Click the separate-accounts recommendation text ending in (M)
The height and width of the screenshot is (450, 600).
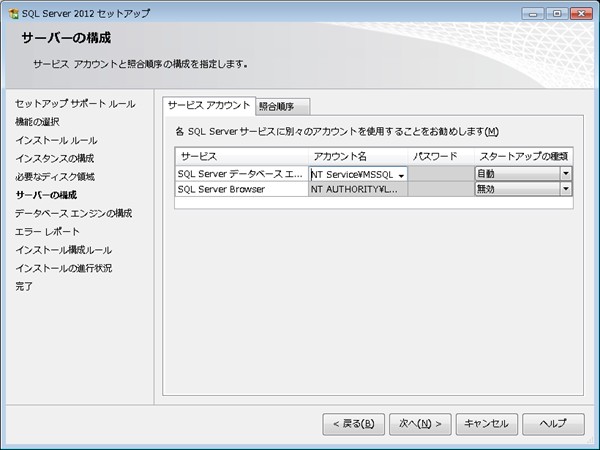[x=337, y=132]
